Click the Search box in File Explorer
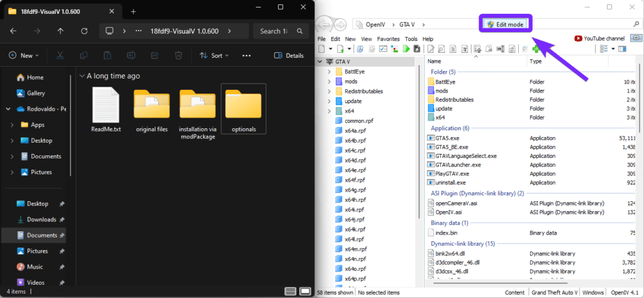Image resolution: width=644 pixels, height=298 pixels. (x=281, y=31)
